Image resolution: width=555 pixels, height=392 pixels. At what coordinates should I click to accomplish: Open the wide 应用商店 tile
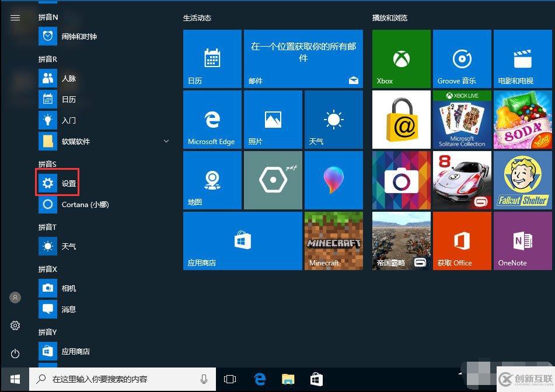(x=243, y=241)
